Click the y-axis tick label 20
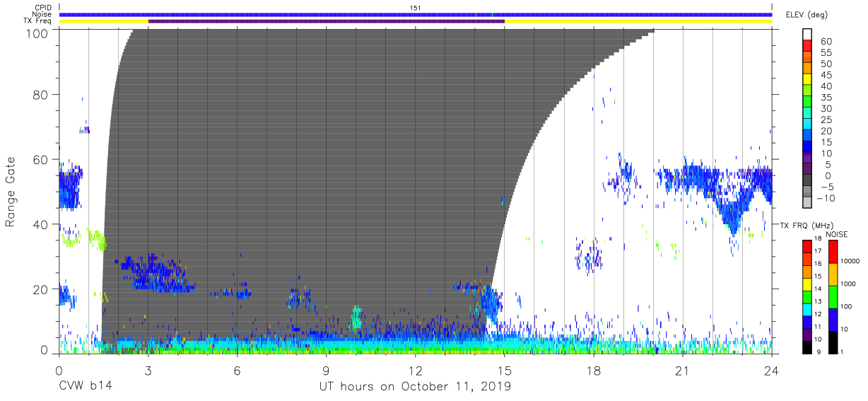Viewport: 868px width, 401px height. click(x=41, y=289)
